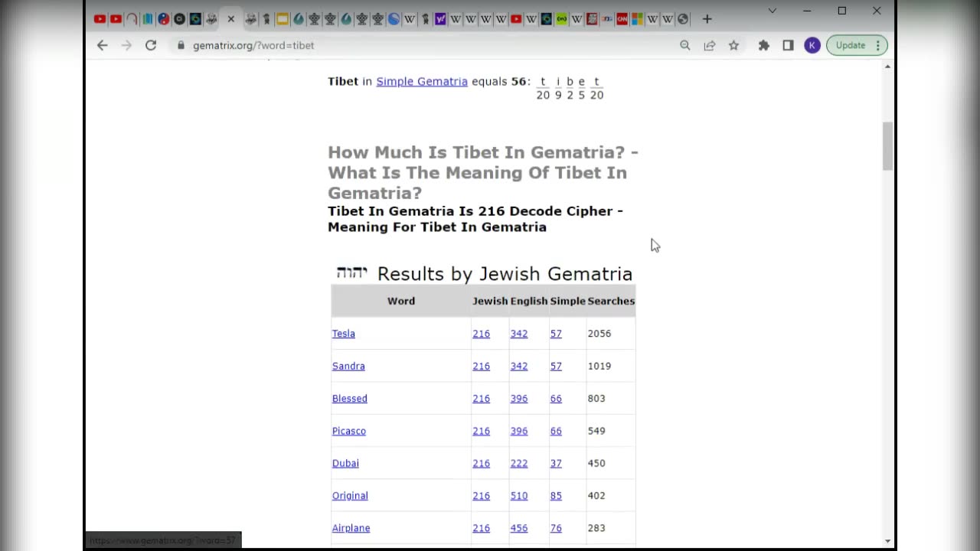This screenshot has height=551, width=980.
Task: Click the 'Results by Jewish Gematria' heading
Action: tap(505, 274)
